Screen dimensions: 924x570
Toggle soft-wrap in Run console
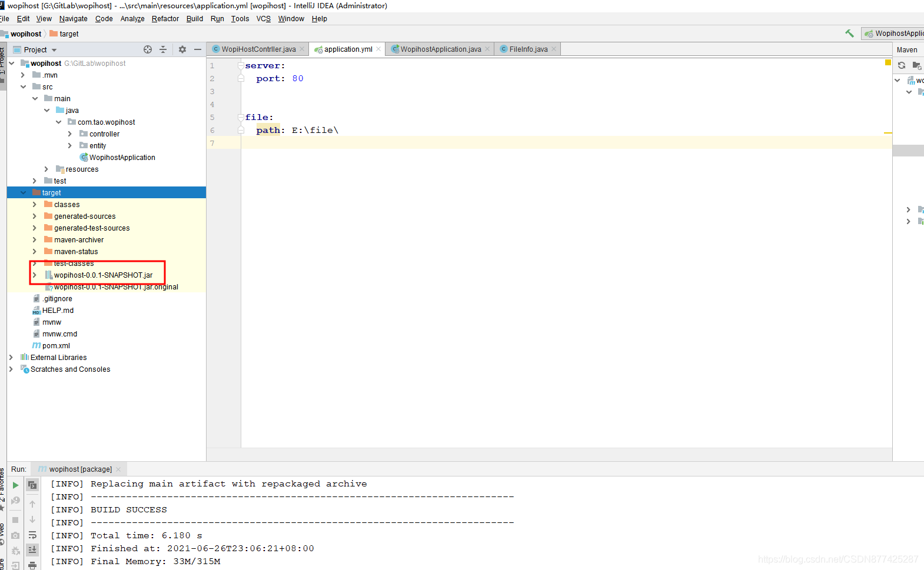[x=32, y=535]
